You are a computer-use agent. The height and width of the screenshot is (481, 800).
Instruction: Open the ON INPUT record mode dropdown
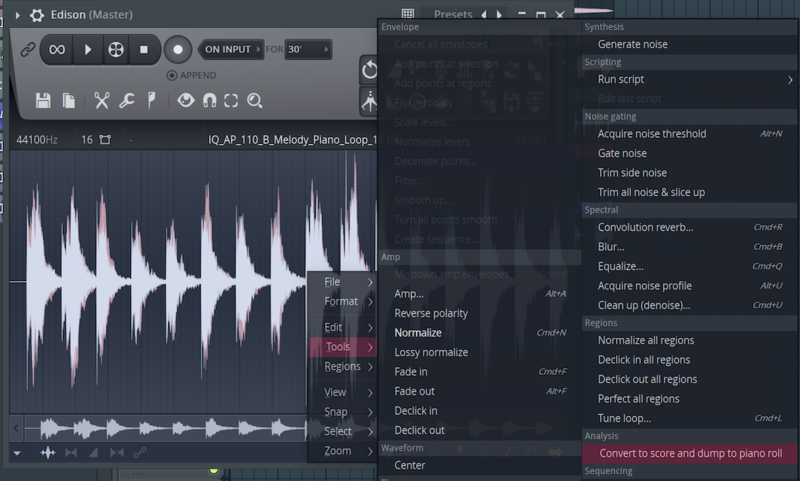233,49
